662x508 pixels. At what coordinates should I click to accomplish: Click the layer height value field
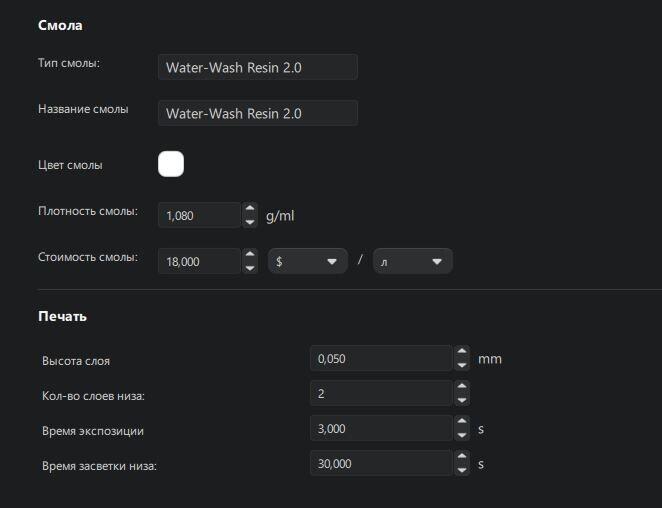click(x=381, y=358)
